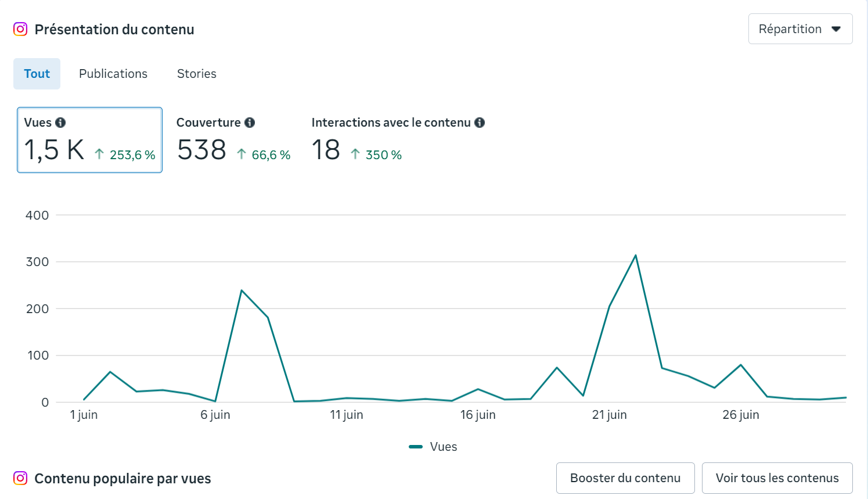Click info icon beside Interactions avec le contenu
This screenshot has height=499, width=868.
point(480,123)
